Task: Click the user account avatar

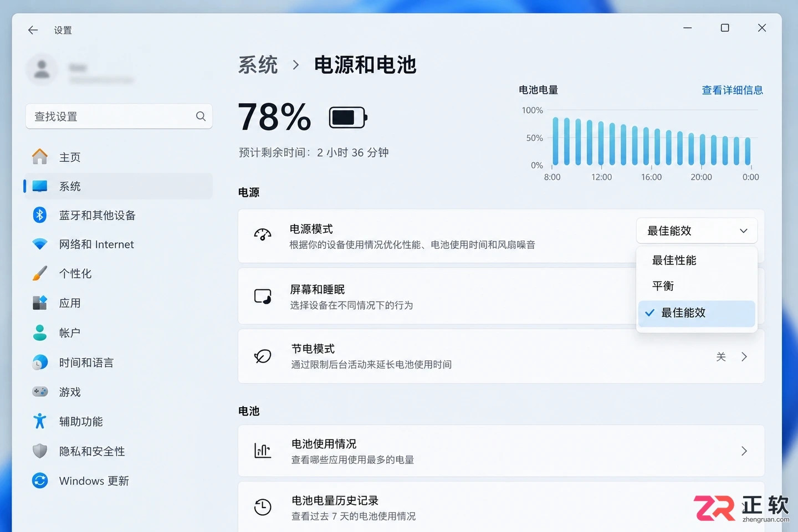Action: pos(42,69)
